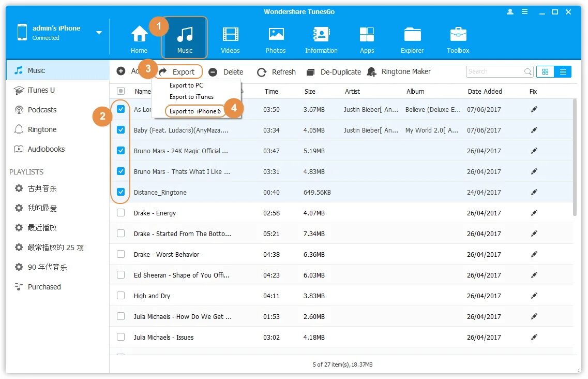Click the connected iPhone device icon
The image size is (588, 379).
click(x=22, y=32)
